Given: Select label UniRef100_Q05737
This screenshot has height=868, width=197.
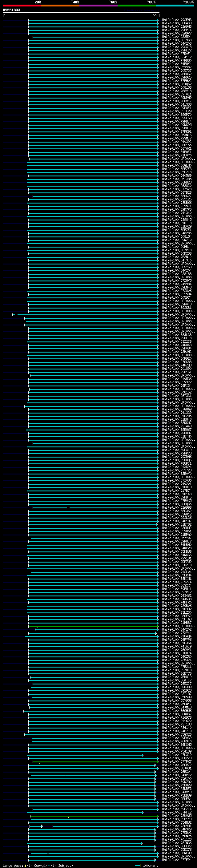Looking at the screenshot, I should pos(177,71).
